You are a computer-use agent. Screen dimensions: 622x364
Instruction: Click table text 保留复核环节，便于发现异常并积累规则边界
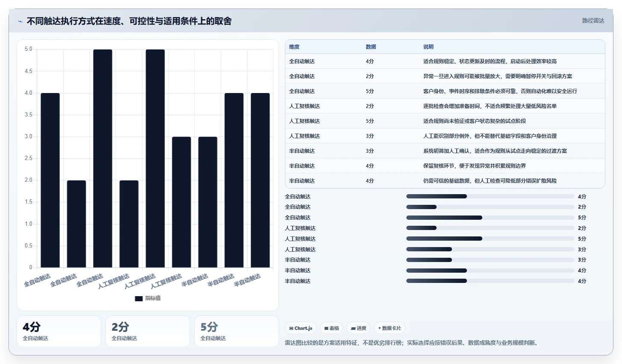coord(475,166)
